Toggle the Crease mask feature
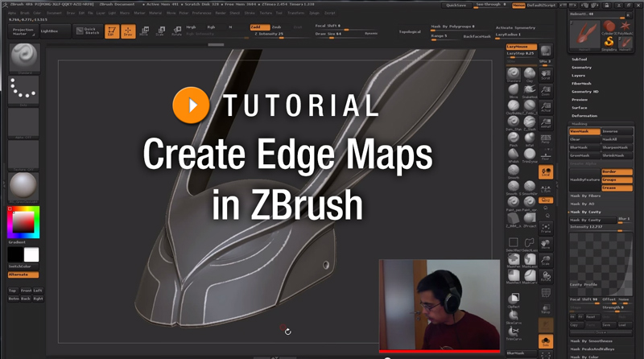 [x=617, y=188]
